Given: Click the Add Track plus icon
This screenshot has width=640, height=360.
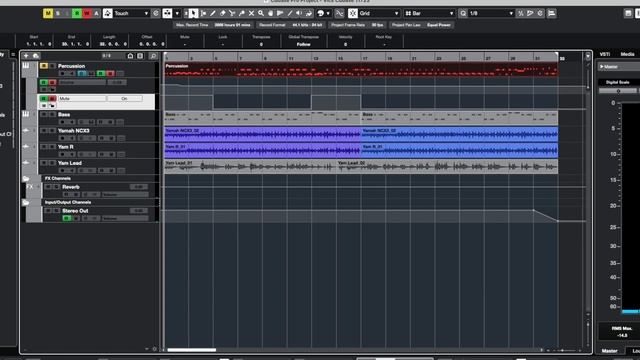Looking at the screenshot, I should 27,56.
